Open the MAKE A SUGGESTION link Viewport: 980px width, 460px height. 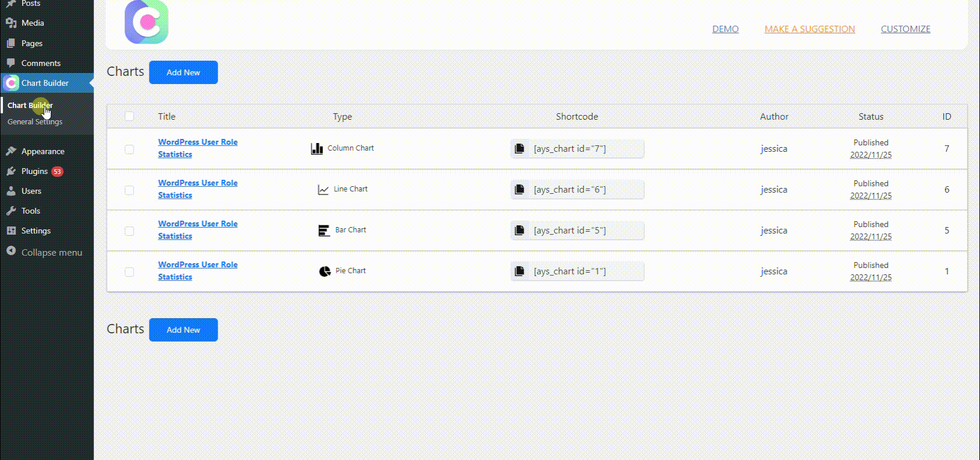tap(810, 29)
